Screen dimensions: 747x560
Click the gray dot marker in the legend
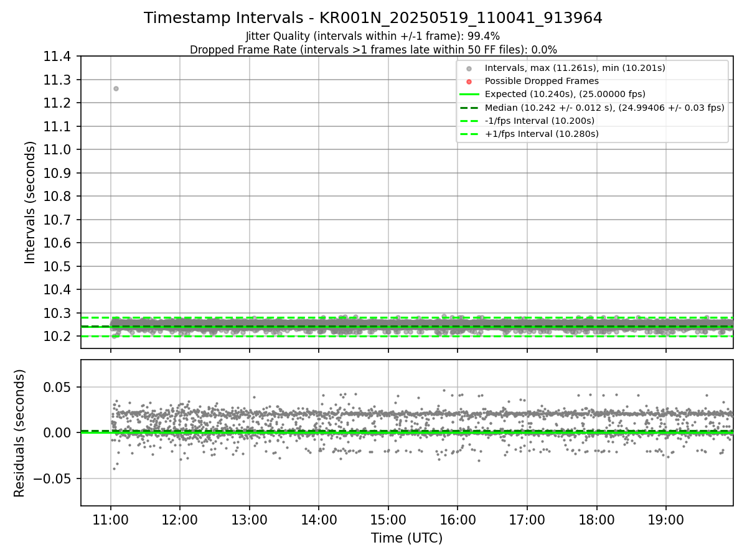469,68
